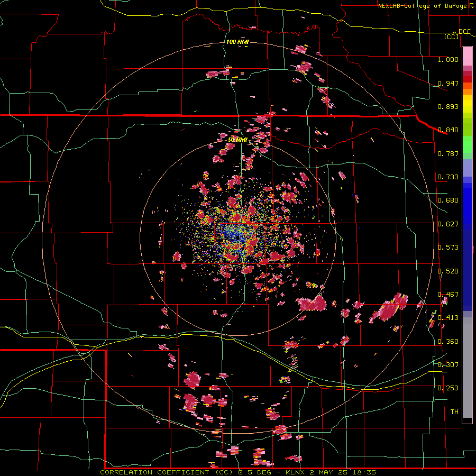The image size is (476, 476).
Task: Select the 0.627 scale value
Action: point(448,224)
